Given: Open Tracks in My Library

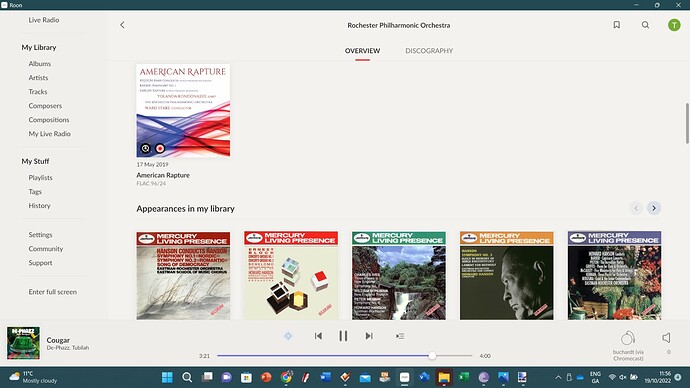Looking at the screenshot, I should point(38,92).
